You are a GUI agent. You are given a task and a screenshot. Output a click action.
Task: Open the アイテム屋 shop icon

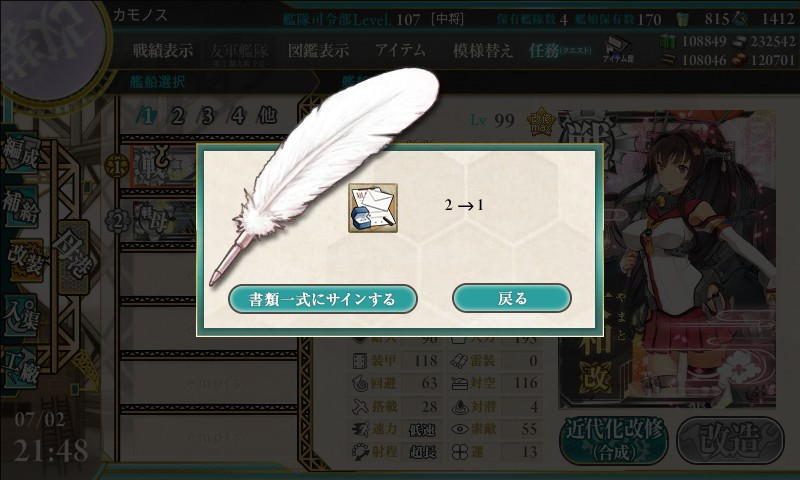(617, 49)
